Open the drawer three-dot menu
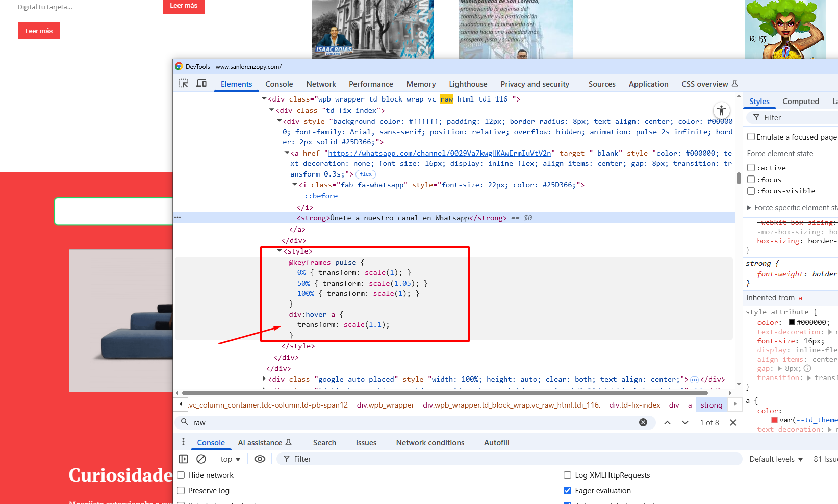The image size is (838, 504). pyautogui.click(x=183, y=442)
